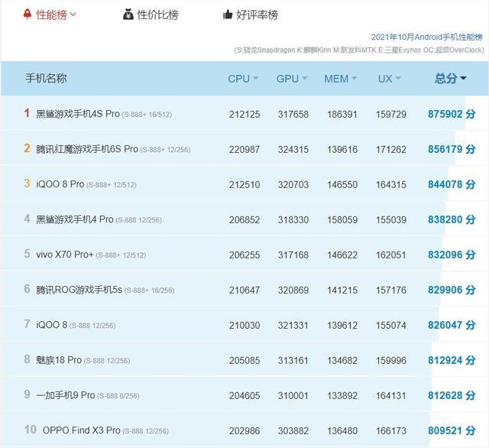Click MEM score 158059
Screen dimensions: 489x448
pyautogui.click(x=342, y=220)
